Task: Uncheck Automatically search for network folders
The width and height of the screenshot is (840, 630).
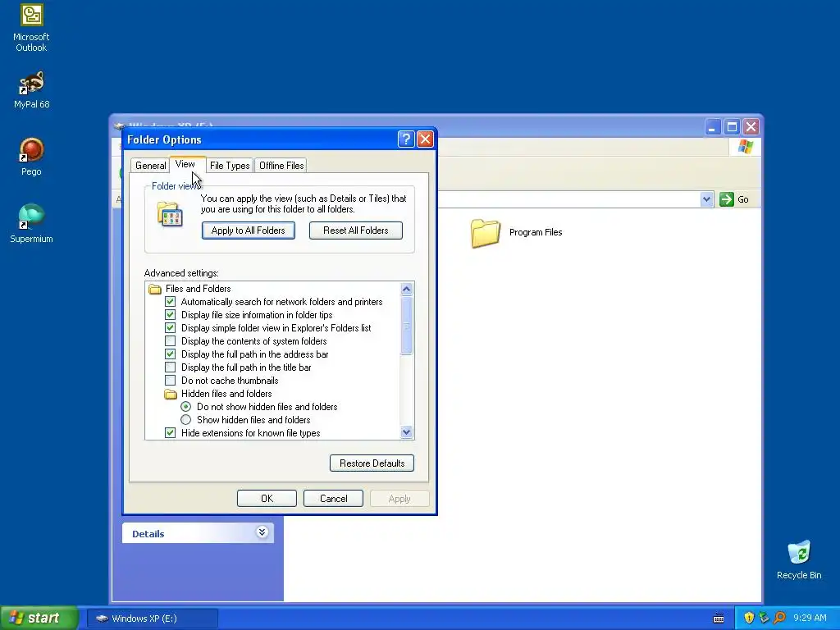Action: point(170,302)
